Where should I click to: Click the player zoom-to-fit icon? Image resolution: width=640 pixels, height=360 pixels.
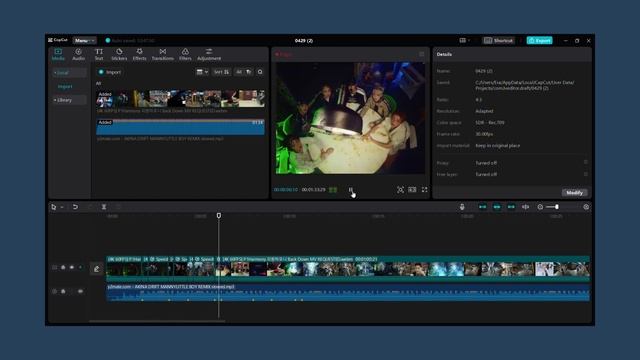click(400, 190)
